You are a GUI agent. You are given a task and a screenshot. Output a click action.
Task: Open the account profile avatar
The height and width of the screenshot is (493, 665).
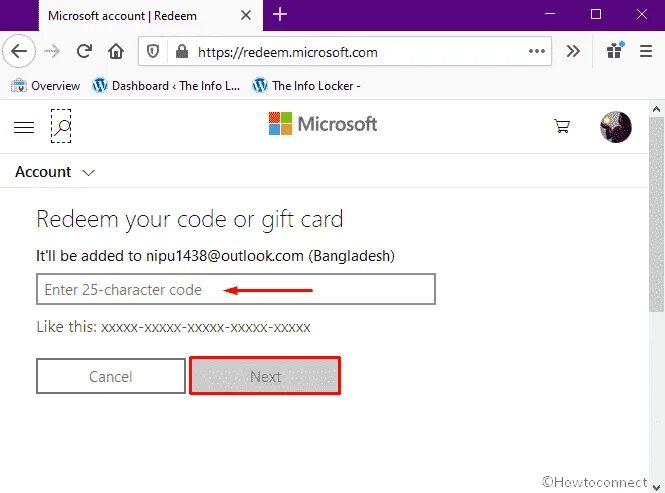click(x=616, y=126)
